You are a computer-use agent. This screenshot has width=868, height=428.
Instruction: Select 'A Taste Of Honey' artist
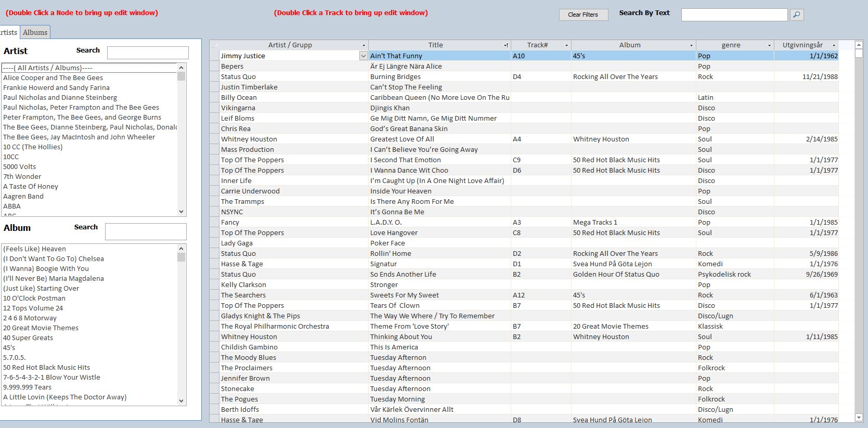click(x=89, y=186)
